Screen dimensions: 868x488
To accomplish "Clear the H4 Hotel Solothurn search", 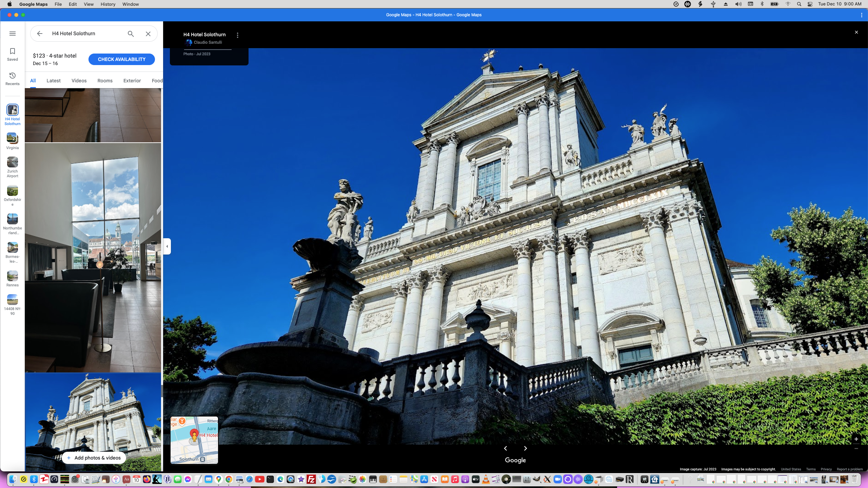I will coord(148,34).
